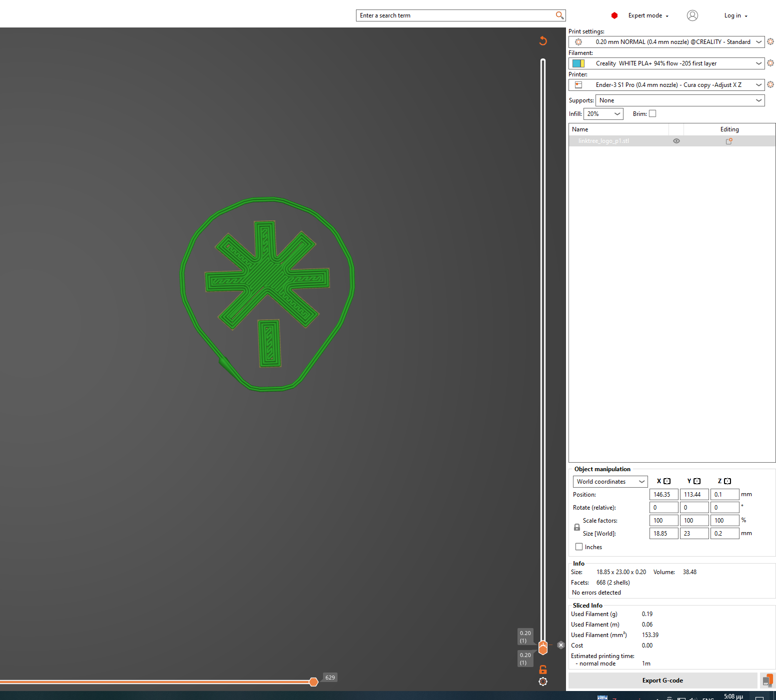Toggle visibility of linktree_logo_p1.stl

click(x=676, y=141)
